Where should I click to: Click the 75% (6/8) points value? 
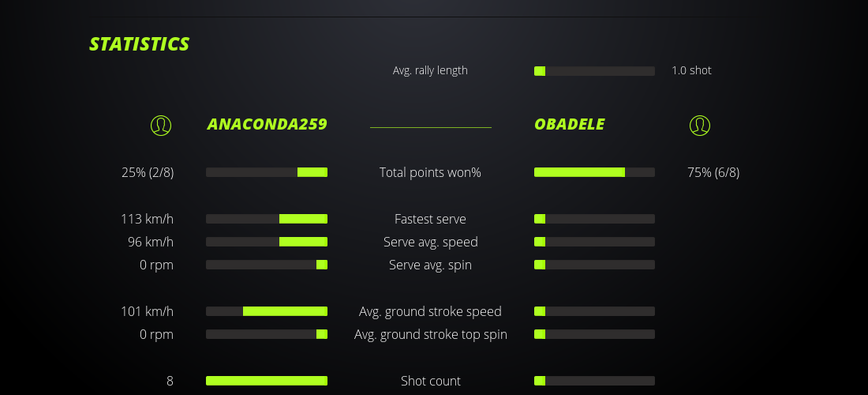click(713, 172)
